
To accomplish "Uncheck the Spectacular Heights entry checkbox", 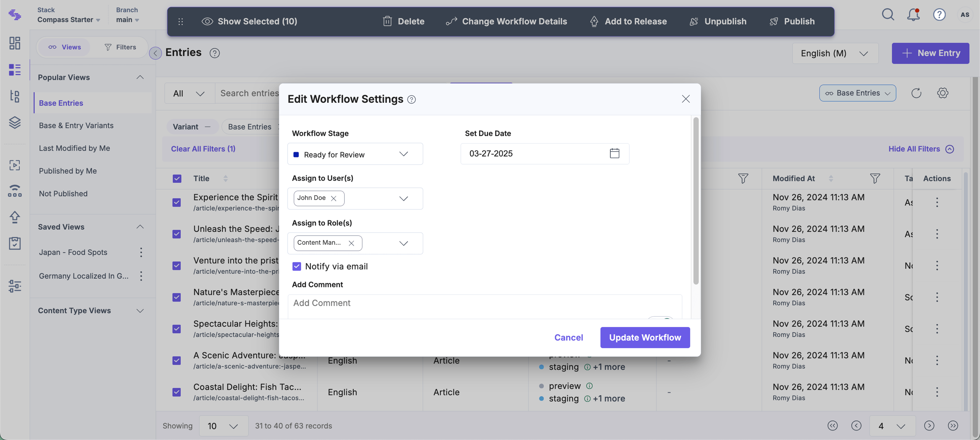I will click(x=177, y=329).
